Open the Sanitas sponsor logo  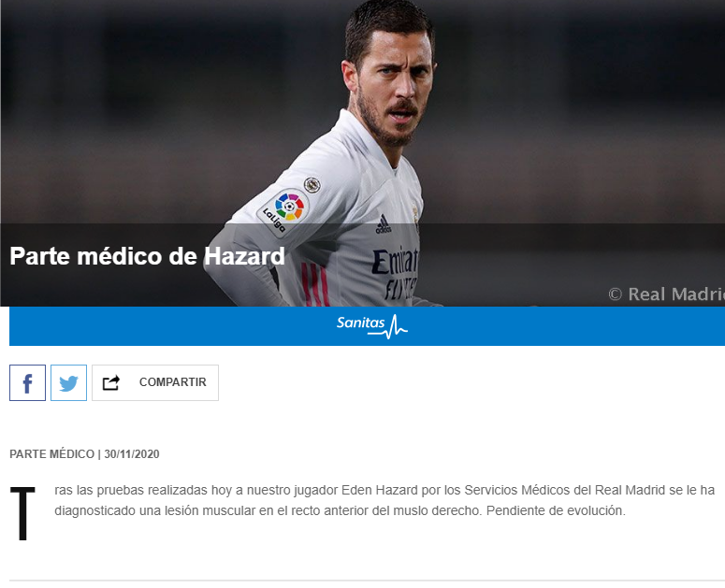[x=371, y=326]
